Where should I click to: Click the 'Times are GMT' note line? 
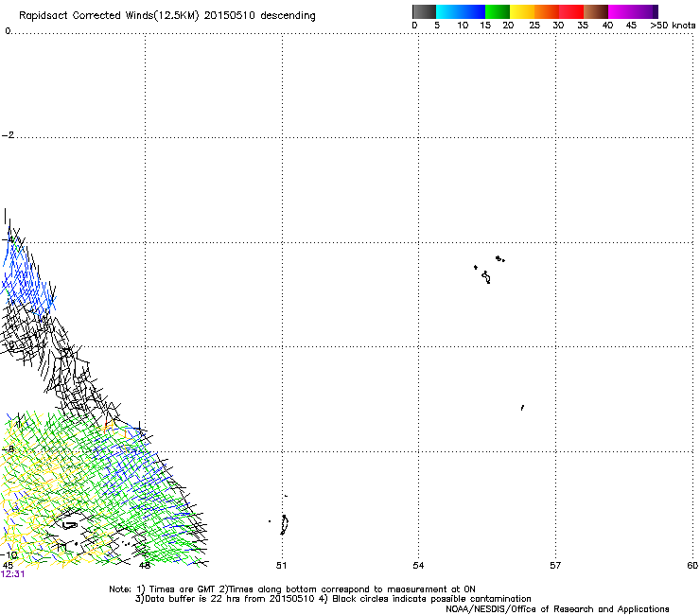pyautogui.click(x=292, y=589)
